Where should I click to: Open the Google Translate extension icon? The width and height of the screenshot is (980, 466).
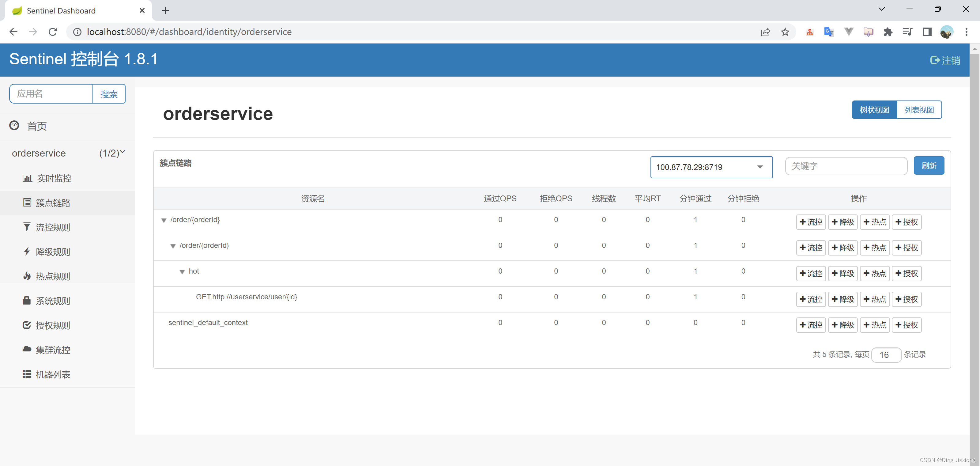coord(829,32)
